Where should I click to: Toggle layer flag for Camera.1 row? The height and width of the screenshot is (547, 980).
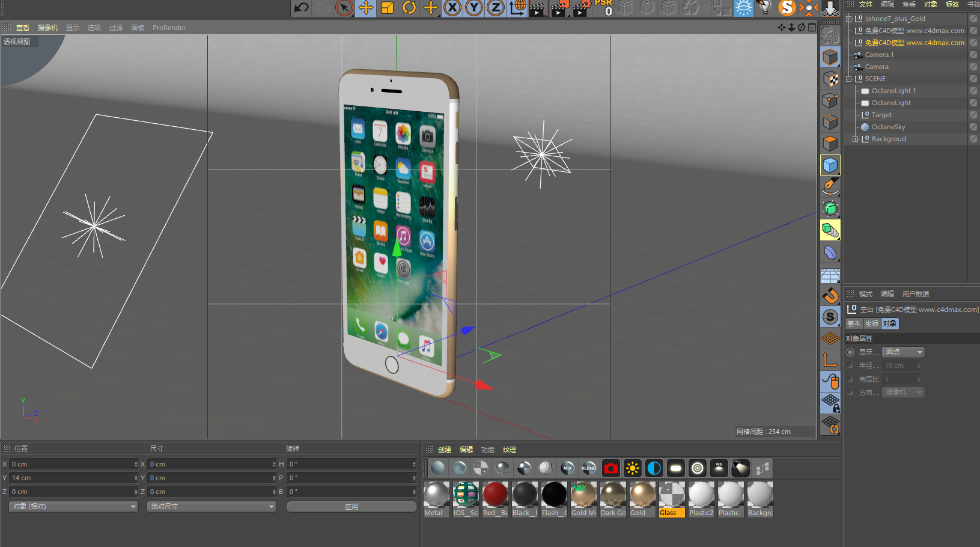coord(973,55)
